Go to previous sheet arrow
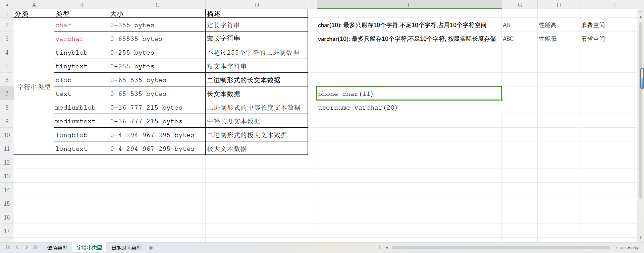The width and height of the screenshot is (644, 253). click(x=17, y=247)
